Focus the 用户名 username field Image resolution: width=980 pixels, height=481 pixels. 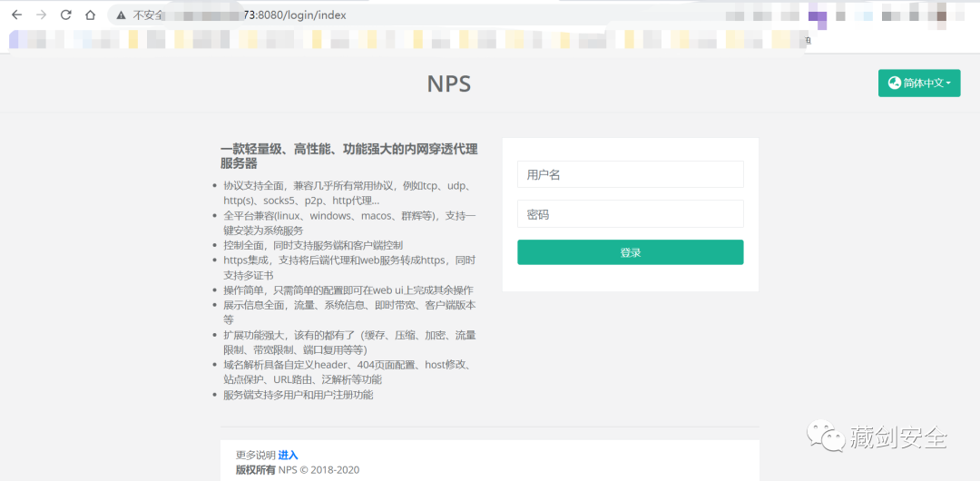pyautogui.click(x=630, y=174)
